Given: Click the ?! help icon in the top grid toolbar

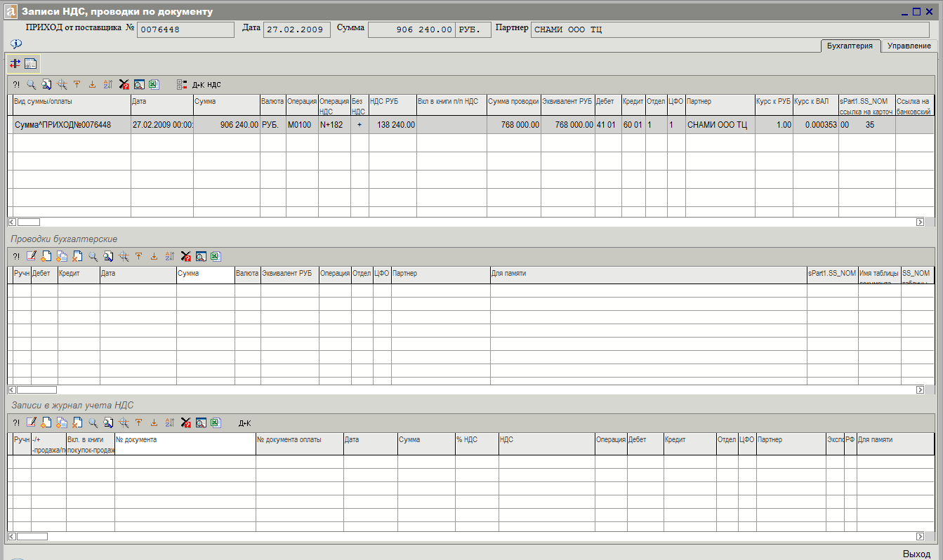Looking at the screenshot, I should 16,85.
